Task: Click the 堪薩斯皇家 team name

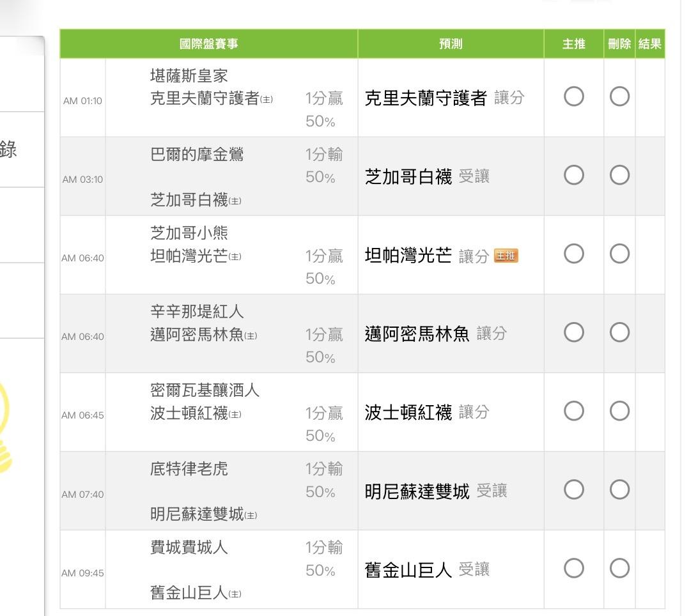Action: [189, 77]
